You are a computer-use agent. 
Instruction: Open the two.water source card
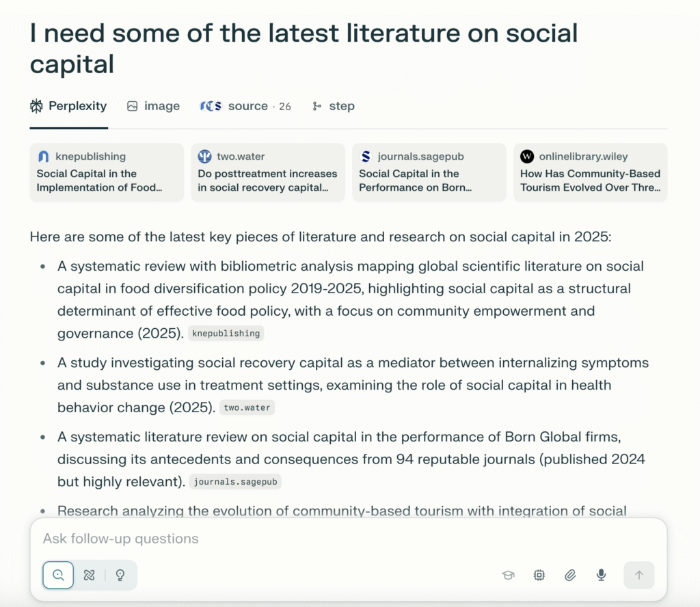[x=268, y=172]
